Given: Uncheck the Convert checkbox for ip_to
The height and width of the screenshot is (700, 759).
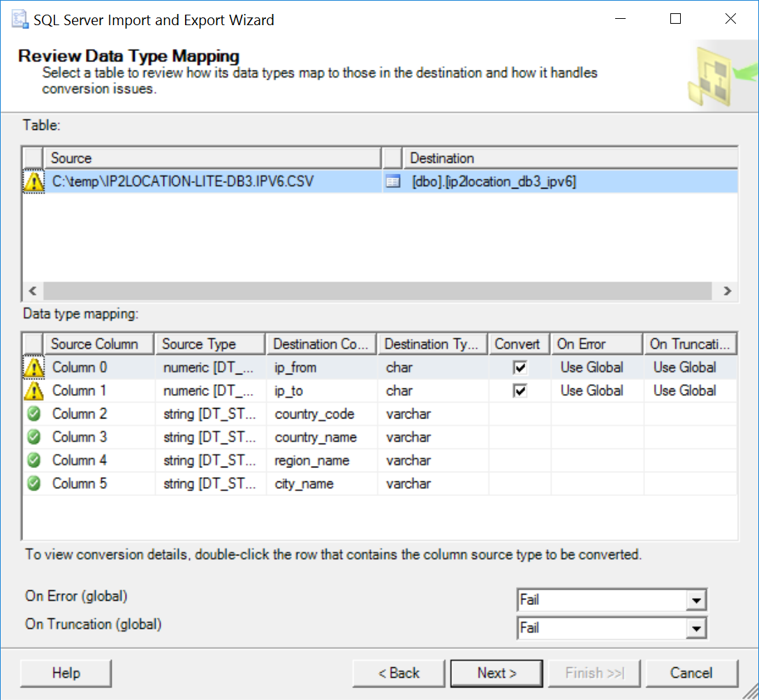Looking at the screenshot, I should (x=519, y=391).
